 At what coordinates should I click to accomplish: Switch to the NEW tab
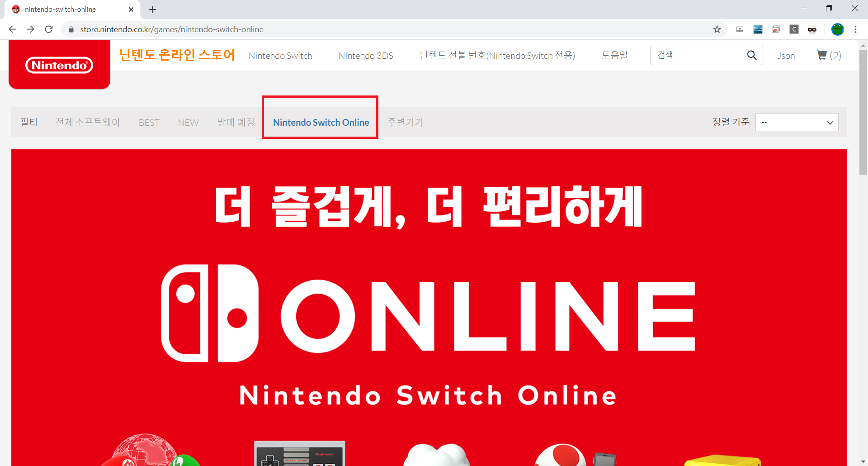point(189,123)
